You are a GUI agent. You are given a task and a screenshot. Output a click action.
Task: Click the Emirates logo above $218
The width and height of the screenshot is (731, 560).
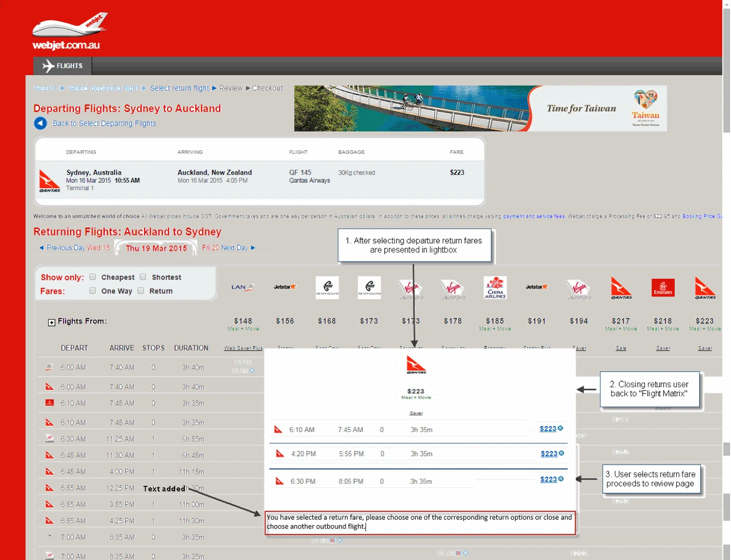(x=663, y=288)
